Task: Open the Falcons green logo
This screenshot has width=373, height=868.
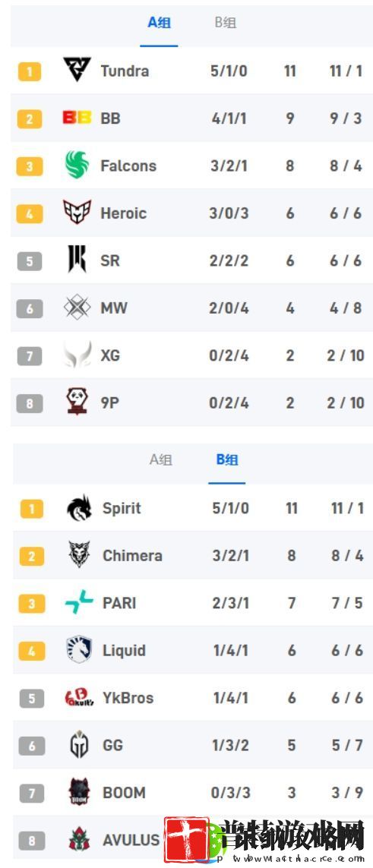Action: pyautogui.click(x=77, y=165)
